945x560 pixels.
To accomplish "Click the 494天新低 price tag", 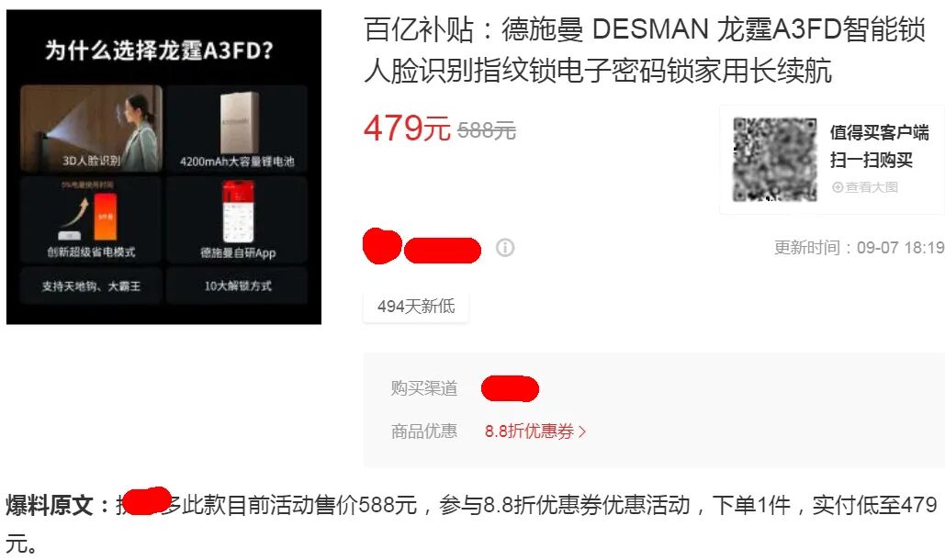I will pyautogui.click(x=416, y=307).
